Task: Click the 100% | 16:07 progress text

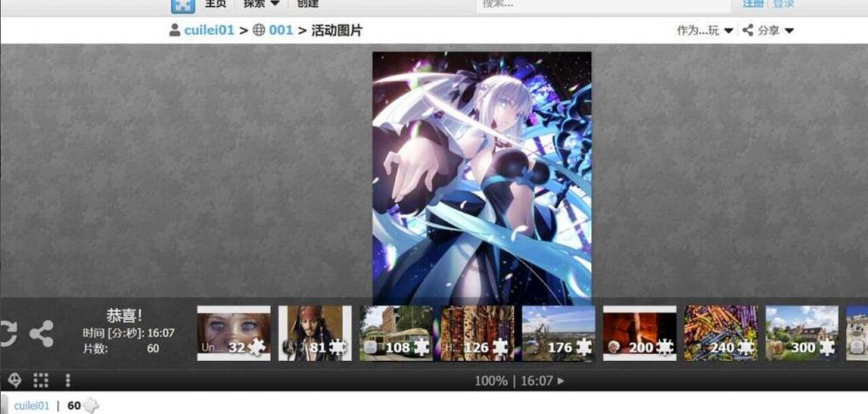Action: 513,381
